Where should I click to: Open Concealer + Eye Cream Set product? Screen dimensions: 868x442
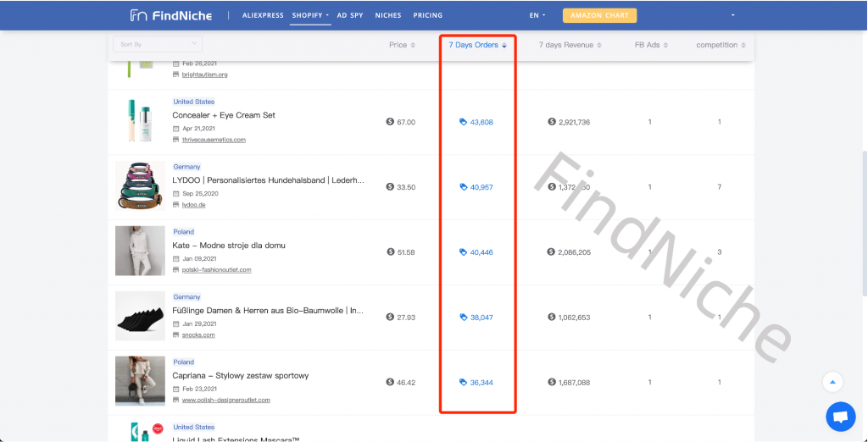pyautogui.click(x=224, y=115)
